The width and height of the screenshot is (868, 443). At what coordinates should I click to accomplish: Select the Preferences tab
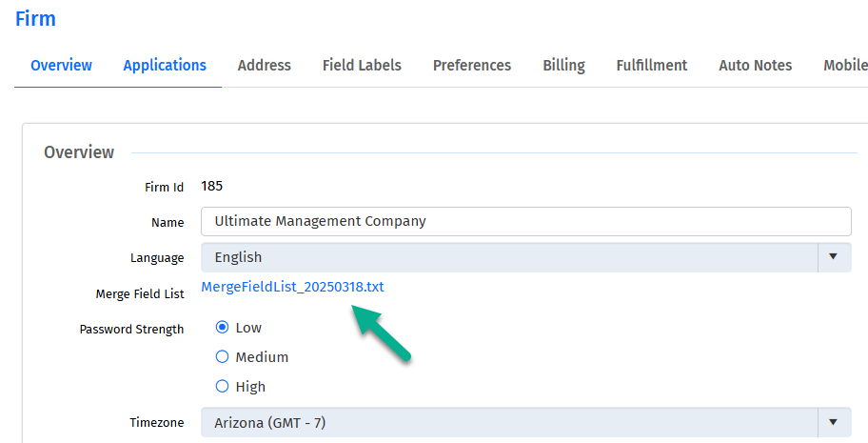[472, 66]
